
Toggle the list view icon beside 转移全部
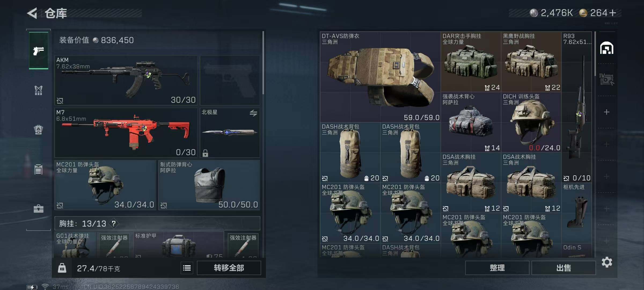pyautogui.click(x=187, y=268)
